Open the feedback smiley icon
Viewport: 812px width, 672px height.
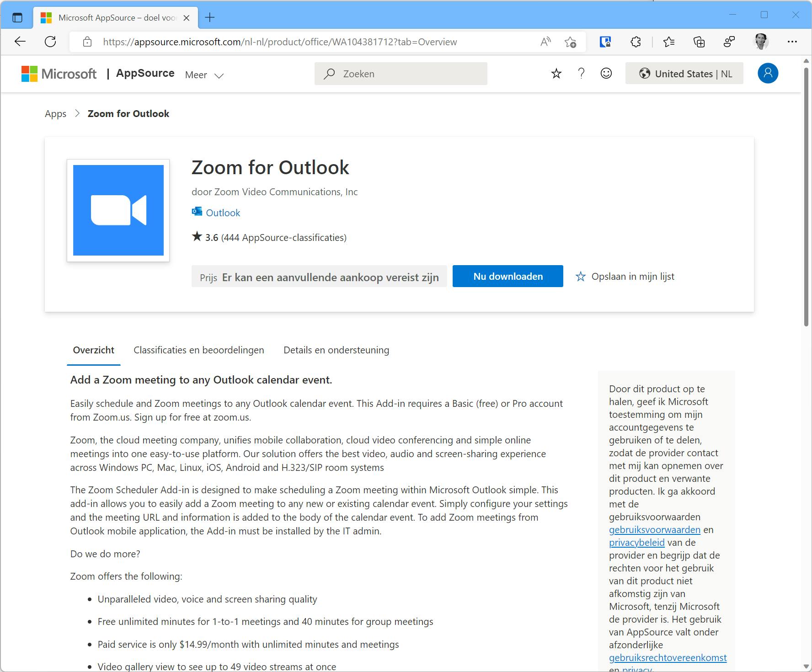[606, 74]
